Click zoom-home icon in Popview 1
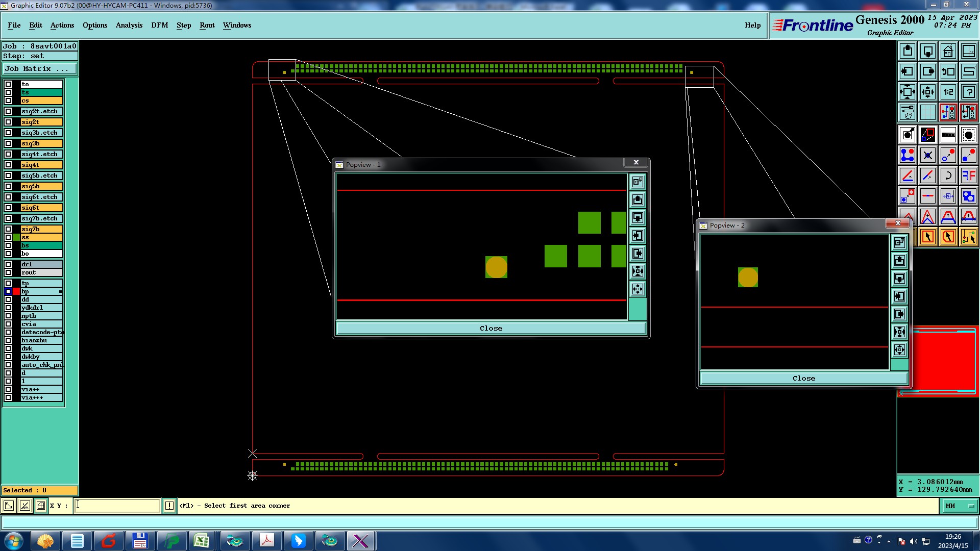 click(x=638, y=182)
